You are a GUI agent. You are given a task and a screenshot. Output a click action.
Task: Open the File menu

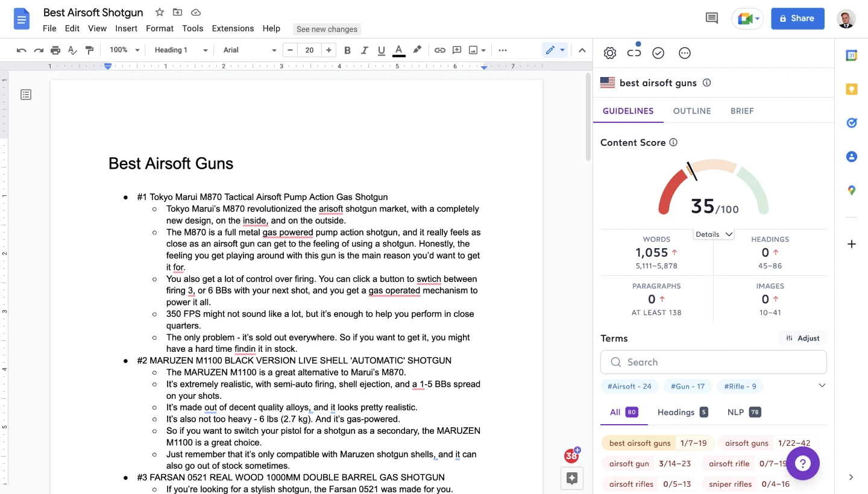click(x=49, y=28)
